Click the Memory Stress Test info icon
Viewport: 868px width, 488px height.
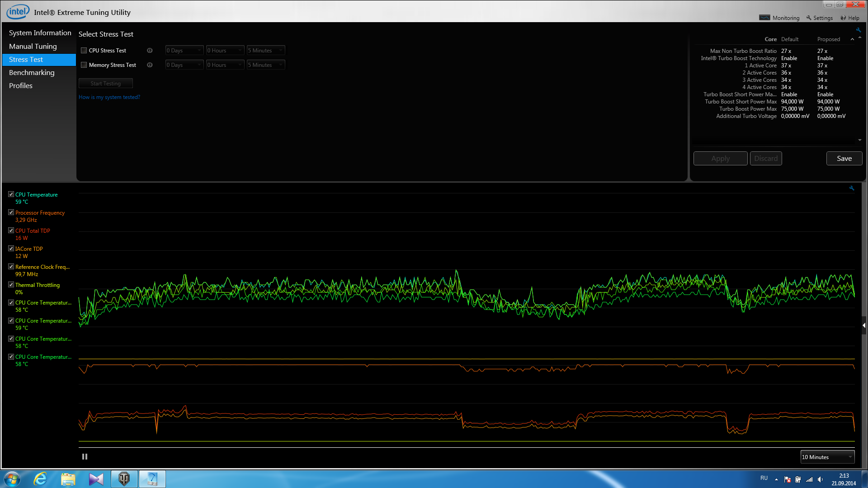[x=150, y=65]
